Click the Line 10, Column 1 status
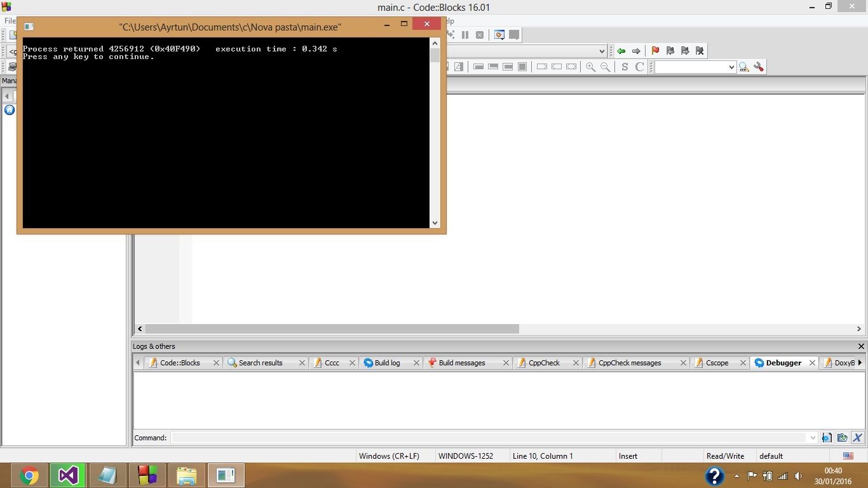This screenshot has height=488, width=868. coord(543,456)
